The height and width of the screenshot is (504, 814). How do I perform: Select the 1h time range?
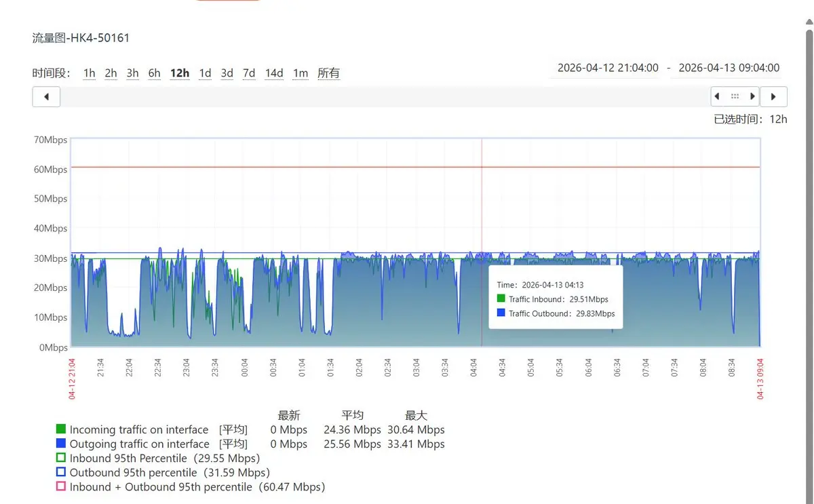(90, 73)
